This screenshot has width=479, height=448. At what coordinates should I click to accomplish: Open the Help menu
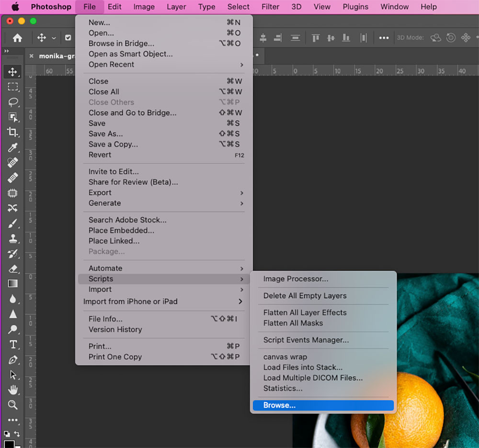point(429,7)
